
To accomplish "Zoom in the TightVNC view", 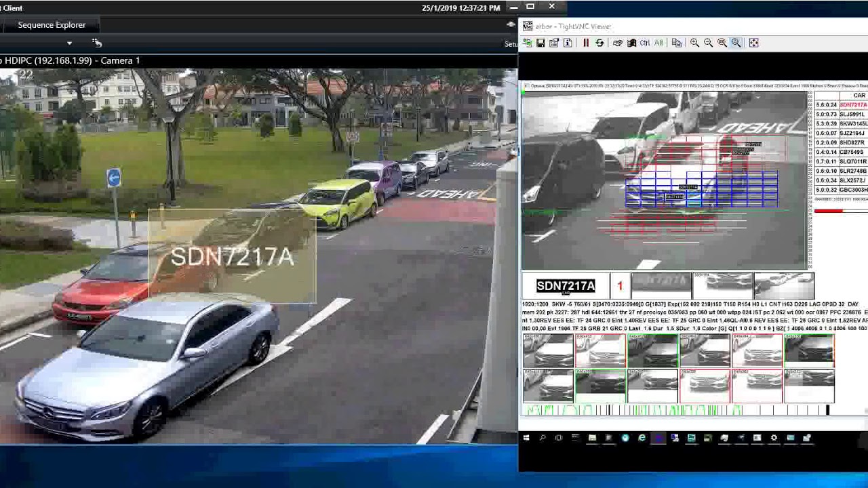I will tap(694, 43).
